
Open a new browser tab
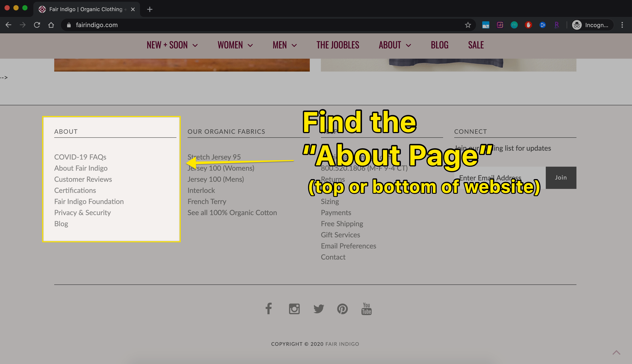pyautogui.click(x=150, y=9)
